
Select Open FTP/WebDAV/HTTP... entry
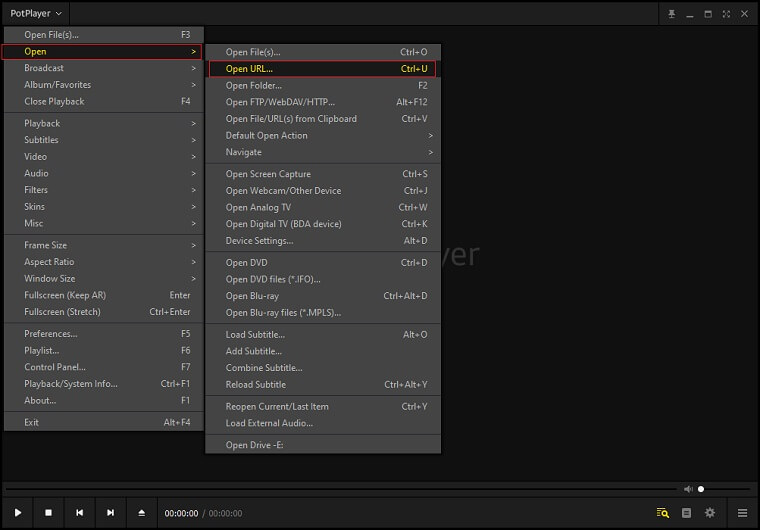tap(323, 102)
